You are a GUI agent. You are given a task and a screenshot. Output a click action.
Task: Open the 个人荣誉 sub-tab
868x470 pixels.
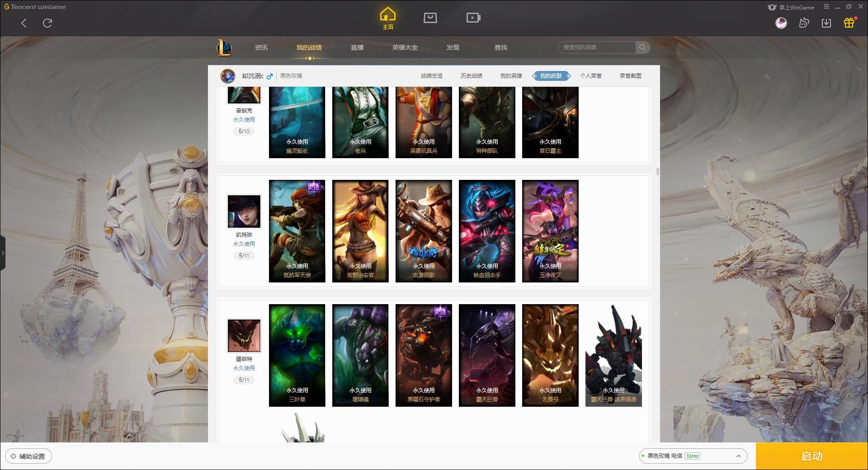coord(591,76)
